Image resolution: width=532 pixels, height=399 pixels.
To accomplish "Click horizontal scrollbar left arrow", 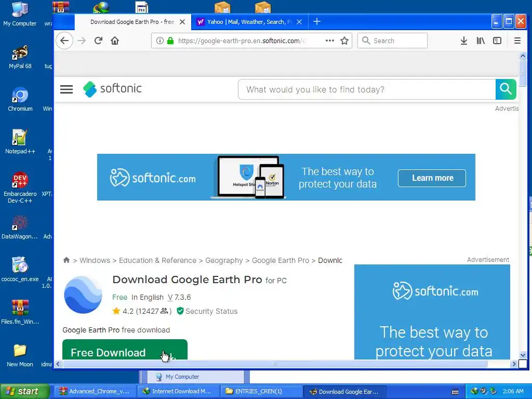I will [58, 364].
